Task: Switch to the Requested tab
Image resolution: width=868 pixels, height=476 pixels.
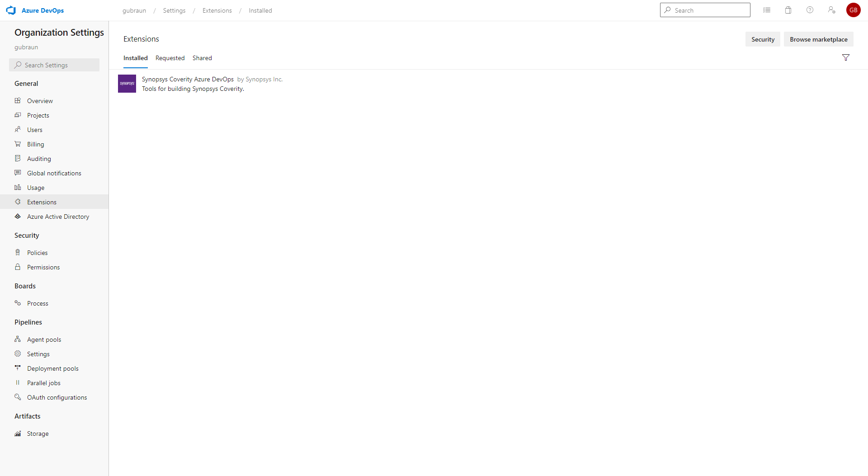Action: point(170,58)
